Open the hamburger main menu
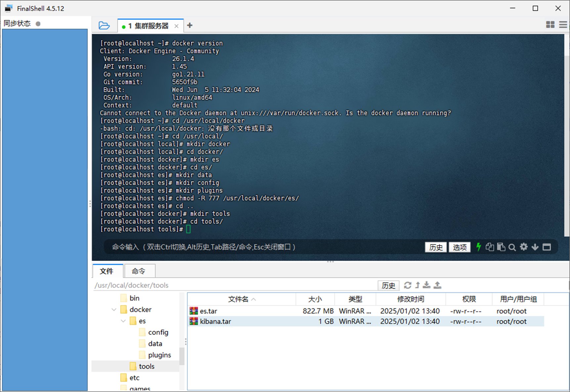This screenshot has height=392, width=570. click(x=563, y=25)
